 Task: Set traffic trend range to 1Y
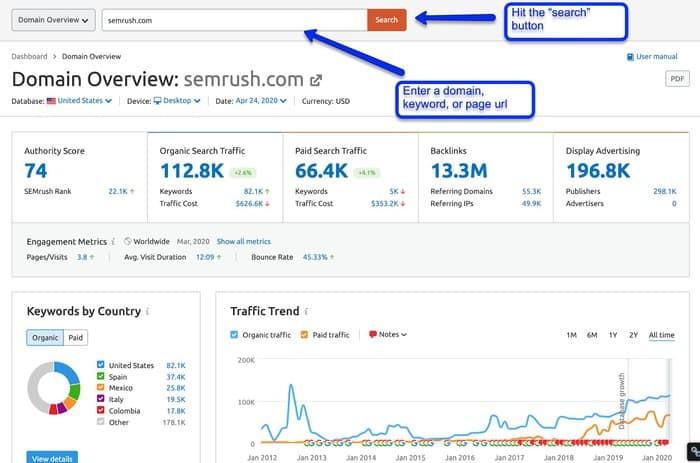613,335
